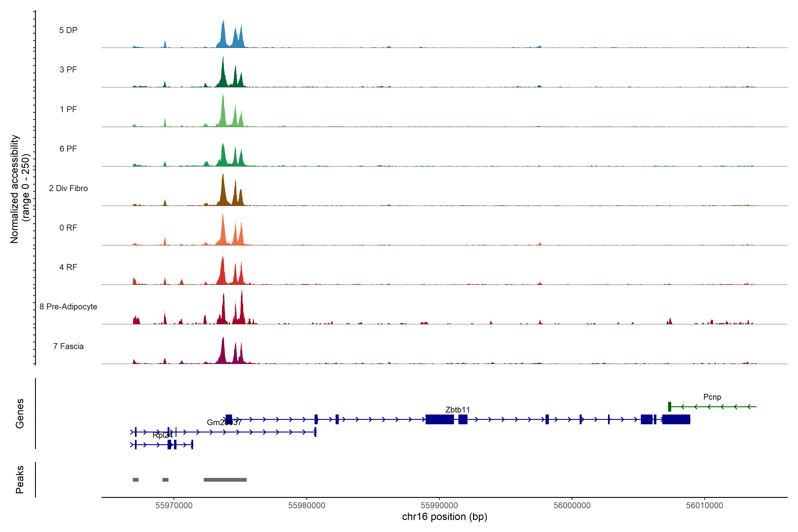Click the 3 PF track label
This screenshot has height=532, width=798.
point(68,70)
